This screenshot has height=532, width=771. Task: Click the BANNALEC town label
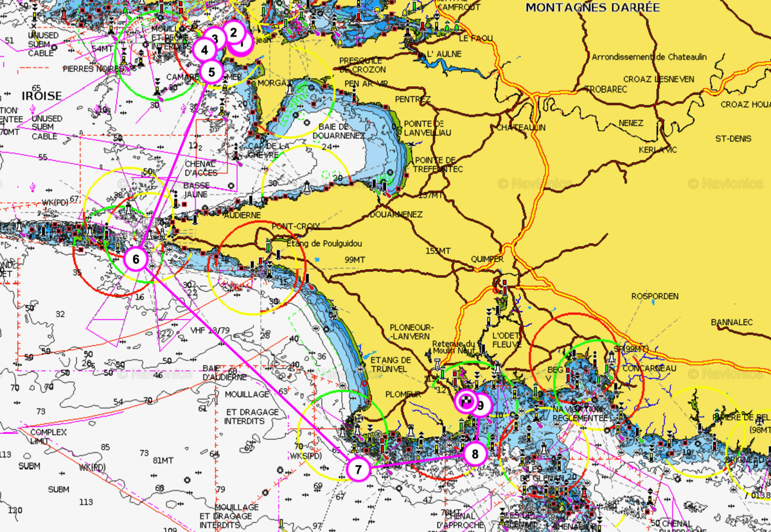[733, 321]
